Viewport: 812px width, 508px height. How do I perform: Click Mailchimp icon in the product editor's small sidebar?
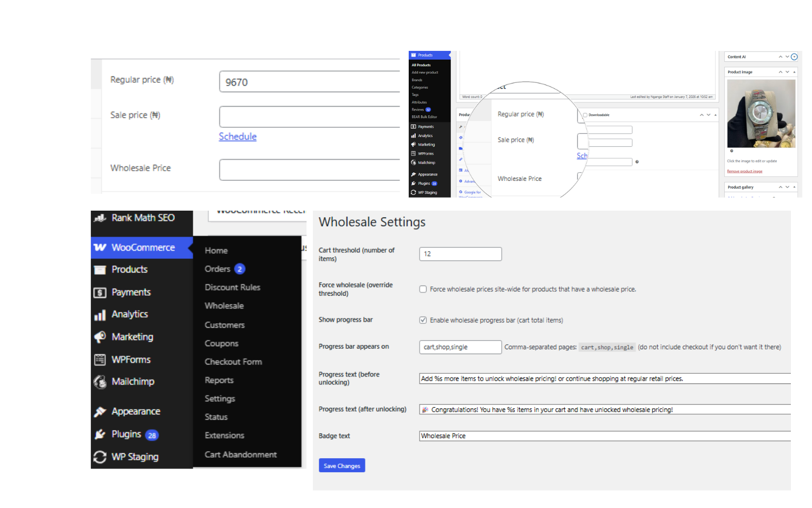point(414,162)
